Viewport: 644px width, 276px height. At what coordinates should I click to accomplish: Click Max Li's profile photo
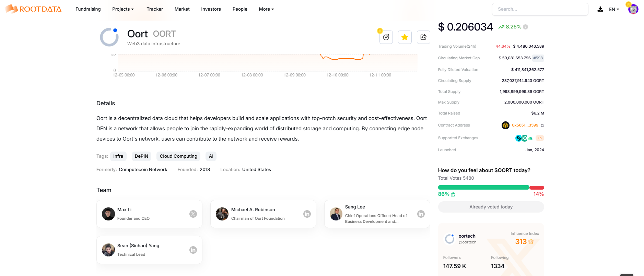pyautogui.click(x=108, y=214)
